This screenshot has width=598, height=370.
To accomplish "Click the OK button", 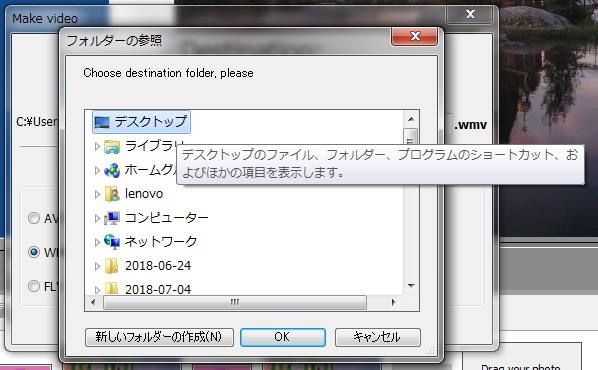I will [x=283, y=337].
